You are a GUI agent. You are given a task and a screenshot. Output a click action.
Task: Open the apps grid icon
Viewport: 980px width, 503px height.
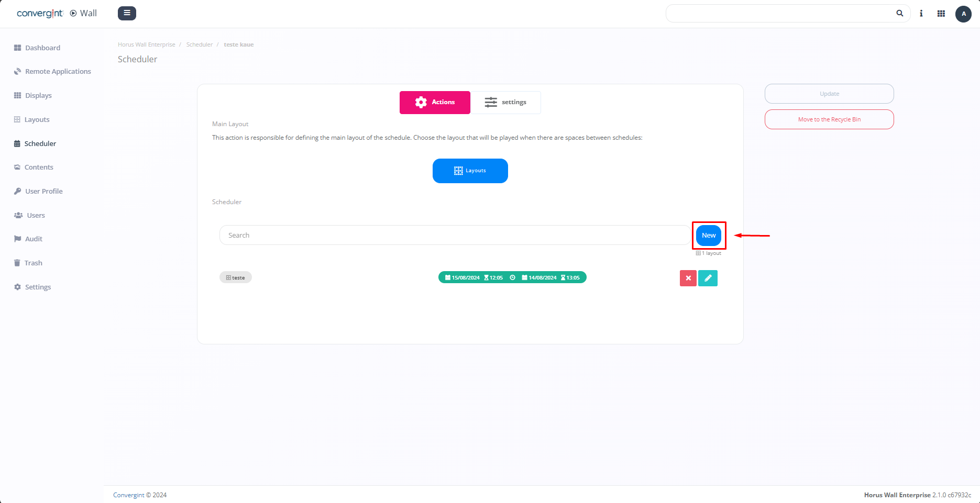pos(941,14)
